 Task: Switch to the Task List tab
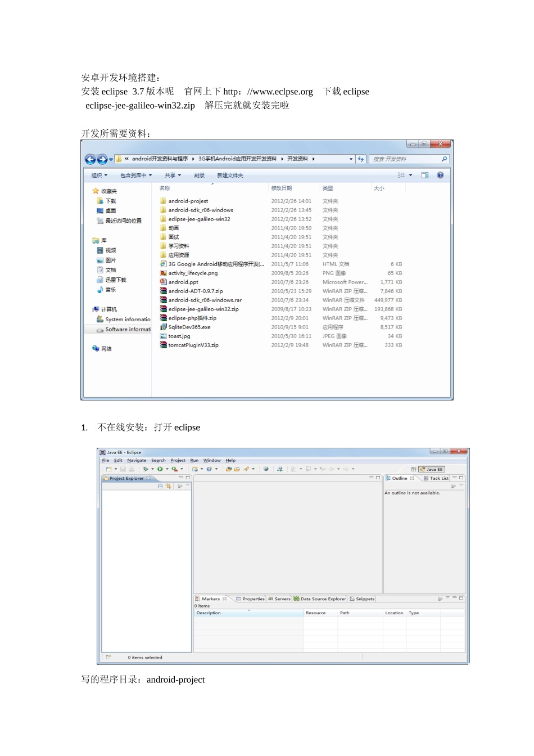(x=436, y=478)
